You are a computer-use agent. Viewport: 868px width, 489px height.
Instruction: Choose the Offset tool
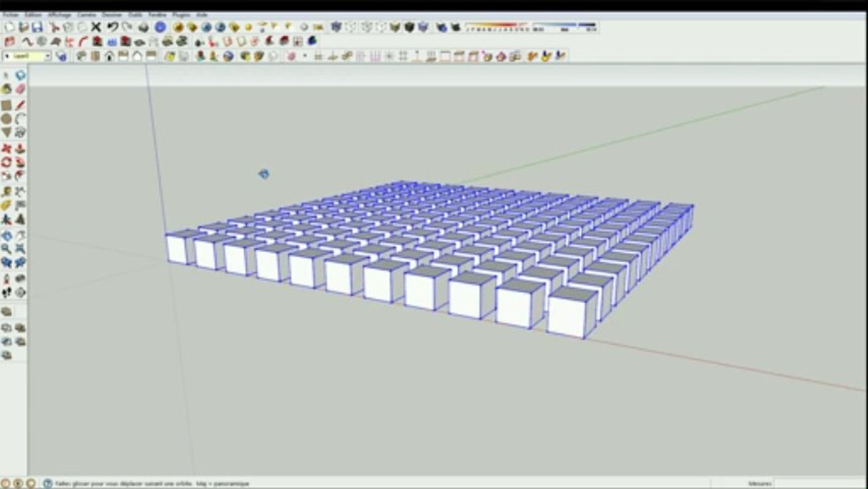coord(20,176)
